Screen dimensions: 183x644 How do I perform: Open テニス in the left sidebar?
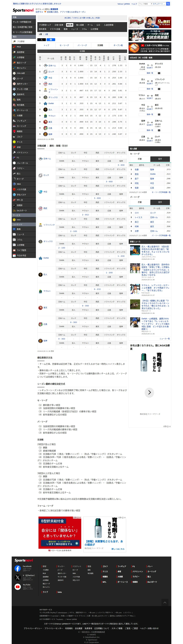pyautogui.click(x=24, y=142)
